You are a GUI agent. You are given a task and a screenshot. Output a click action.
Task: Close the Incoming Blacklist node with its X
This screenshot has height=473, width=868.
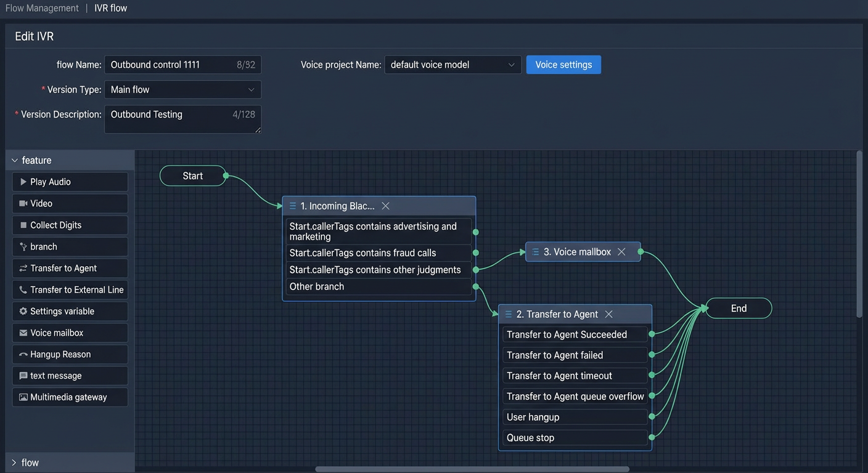385,206
